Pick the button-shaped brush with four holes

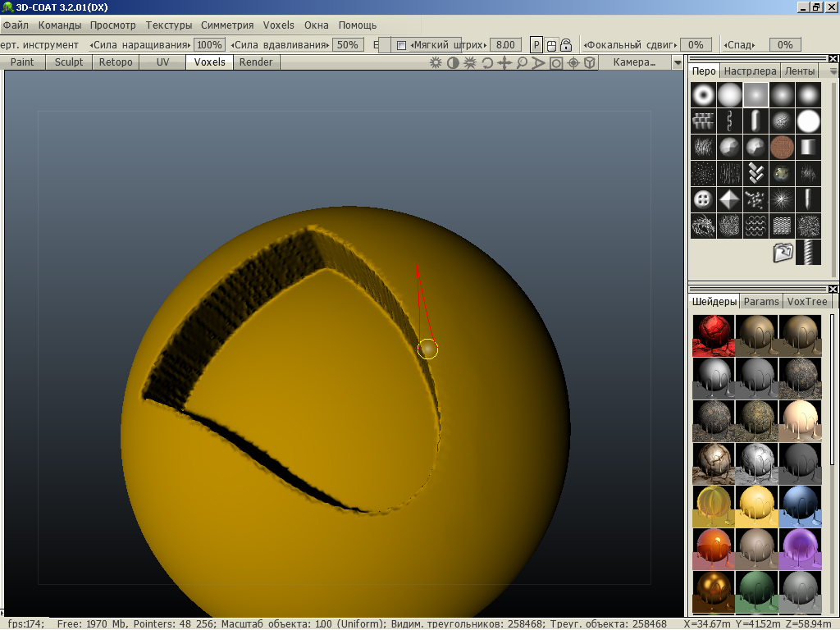point(703,199)
